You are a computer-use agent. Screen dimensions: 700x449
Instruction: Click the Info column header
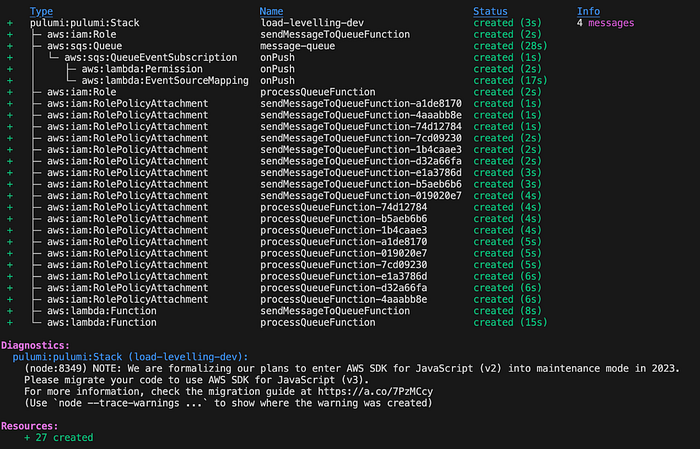coord(588,12)
